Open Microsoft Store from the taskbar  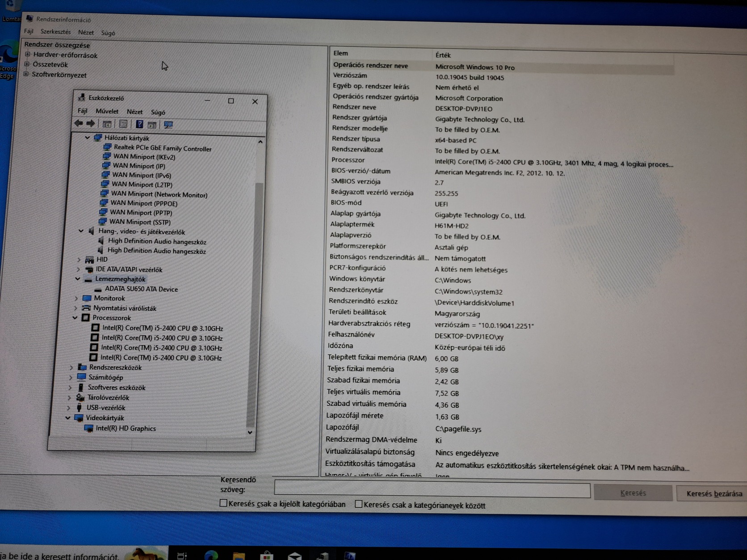point(267,556)
